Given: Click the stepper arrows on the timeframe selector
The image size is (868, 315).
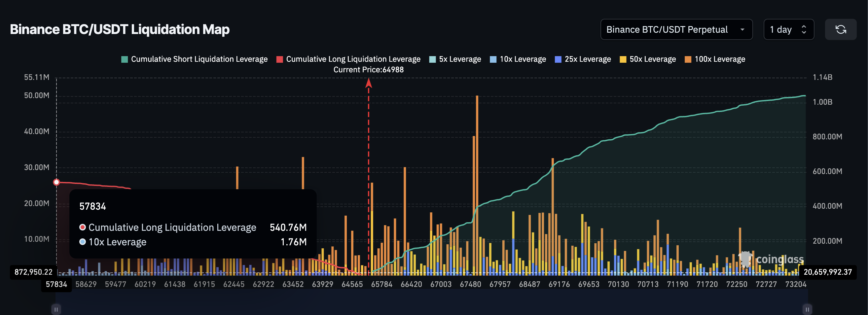Looking at the screenshot, I should pos(804,29).
